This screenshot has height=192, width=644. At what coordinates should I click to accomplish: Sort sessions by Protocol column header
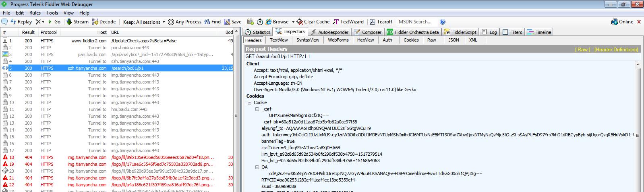pyautogui.click(x=49, y=32)
